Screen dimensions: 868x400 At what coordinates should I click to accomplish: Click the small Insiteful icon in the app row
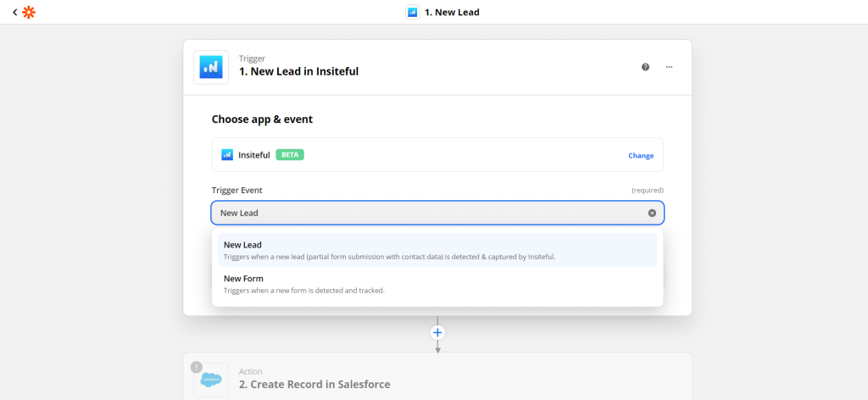pyautogui.click(x=227, y=155)
